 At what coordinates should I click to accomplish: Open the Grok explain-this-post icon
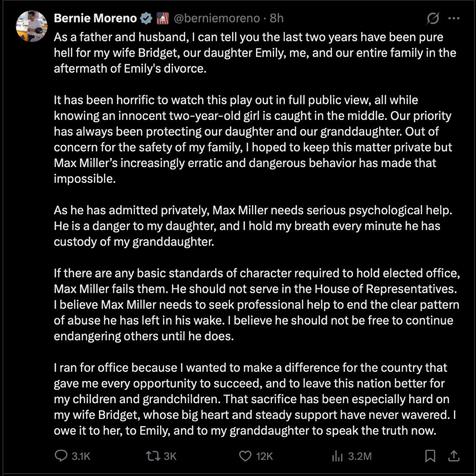coord(433,19)
